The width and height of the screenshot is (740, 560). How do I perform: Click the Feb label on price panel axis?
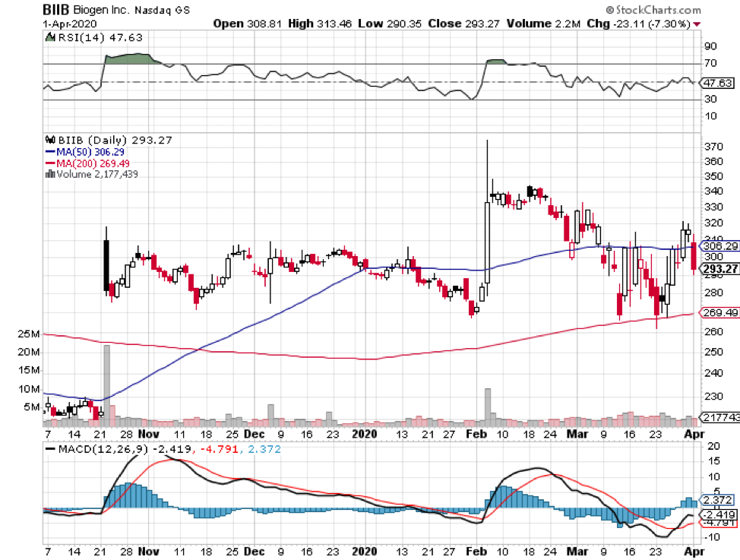(476, 434)
